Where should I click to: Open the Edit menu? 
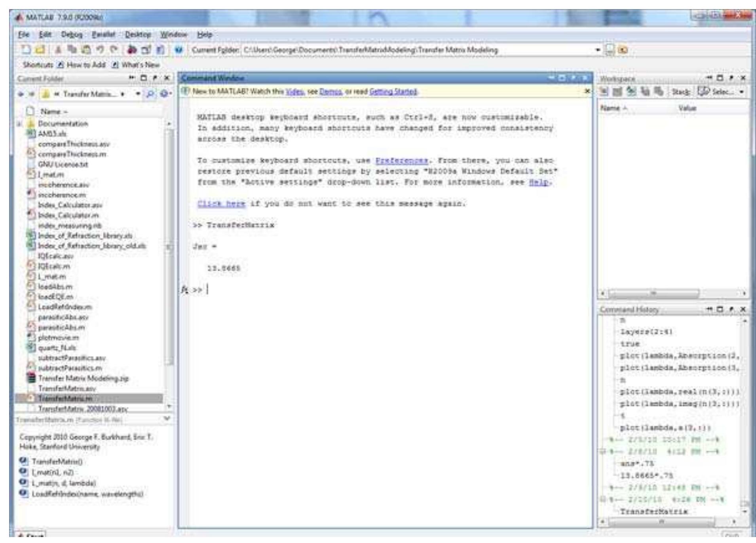pyautogui.click(x=45, y=34)
